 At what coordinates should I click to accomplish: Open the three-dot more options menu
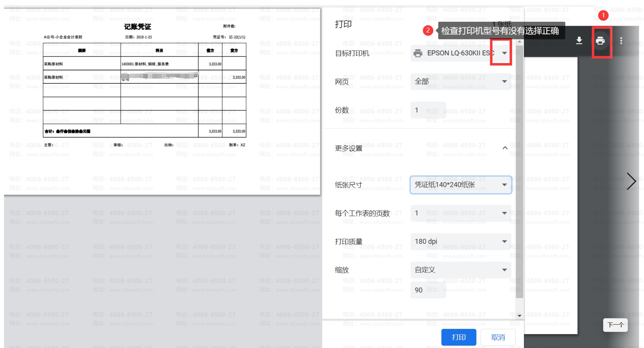click(x=621, y=41)
